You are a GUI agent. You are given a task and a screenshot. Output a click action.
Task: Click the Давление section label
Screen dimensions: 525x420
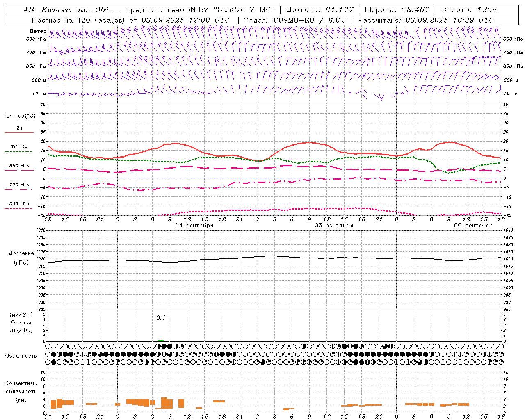point(21,253)
